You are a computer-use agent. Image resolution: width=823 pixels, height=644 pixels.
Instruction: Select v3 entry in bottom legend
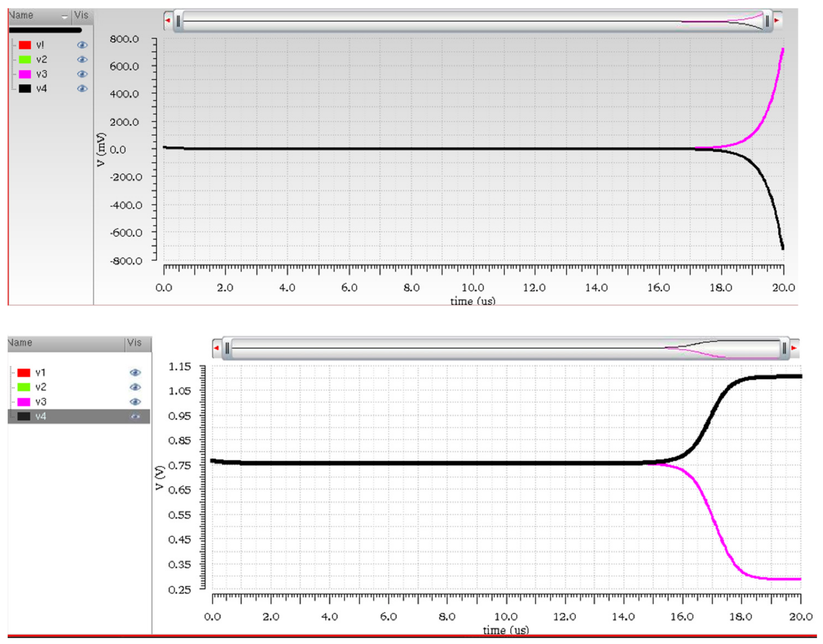pos(41,402)
